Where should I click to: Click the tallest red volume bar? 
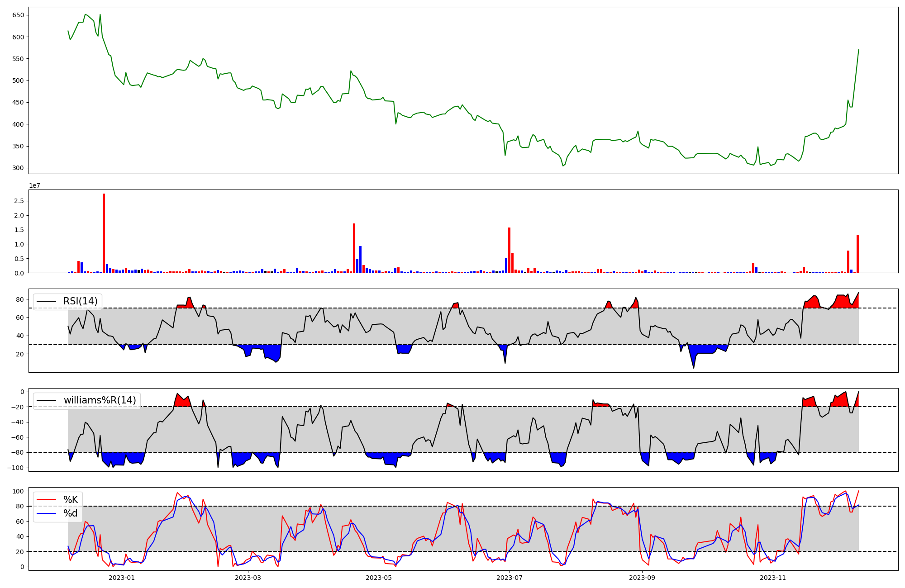tap(104, 233)
